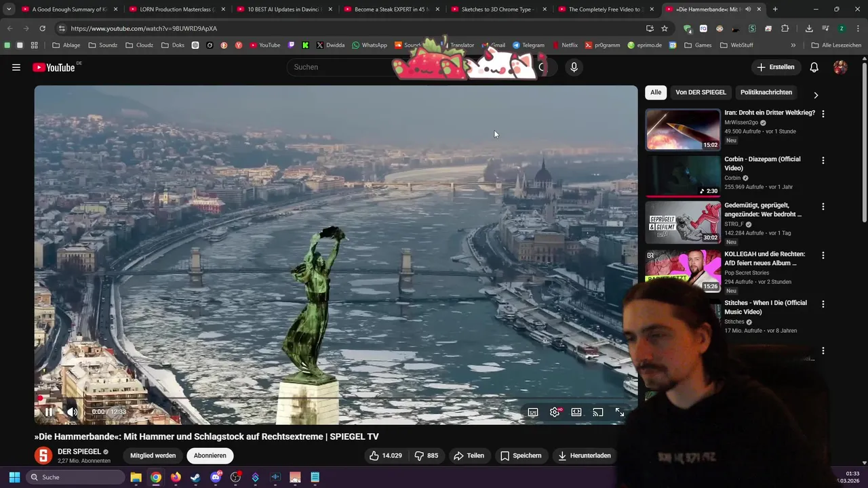The image size is (868, 488).
Task: Open Chrome downloads icon
Action: 809,28
